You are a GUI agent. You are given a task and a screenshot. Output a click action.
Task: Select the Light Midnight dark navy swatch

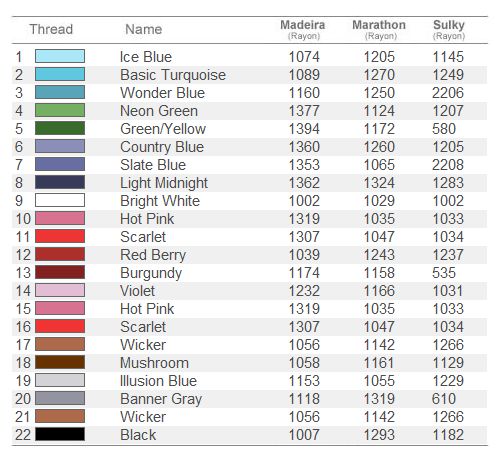coord(60,182)
